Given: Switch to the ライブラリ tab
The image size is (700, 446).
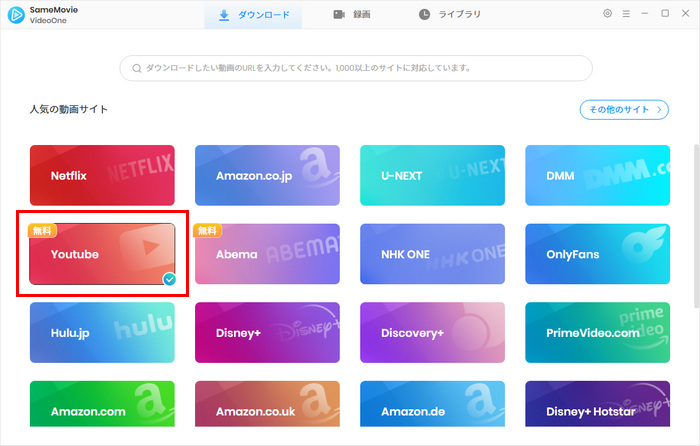Looking at the screenshot, I should 450,15.
